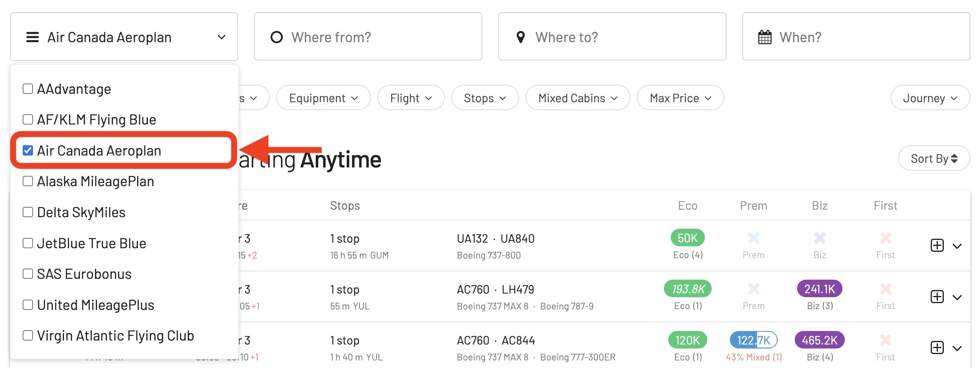The width and height of the screenshot is (980, 368).
Task: Check the SAS Eurobonus checkbox
Action: coord(28,274)
